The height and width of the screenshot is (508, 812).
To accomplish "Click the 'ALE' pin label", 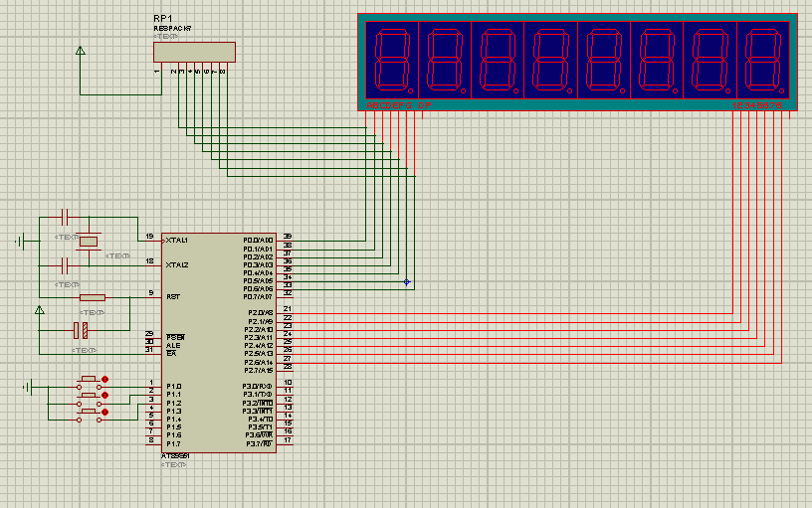I will [x=173, y=346].
